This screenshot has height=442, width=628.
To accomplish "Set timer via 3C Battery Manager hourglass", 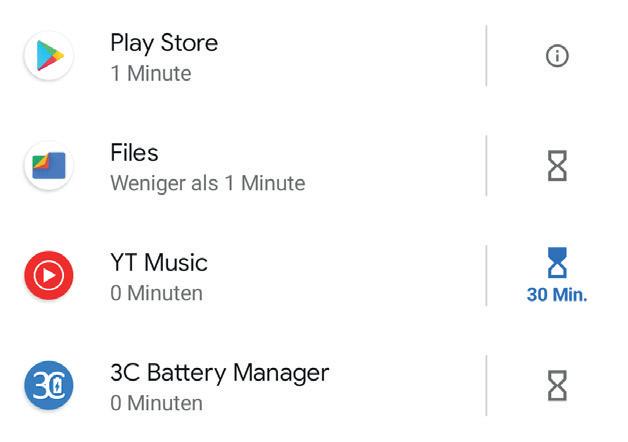I will point(557,385).
